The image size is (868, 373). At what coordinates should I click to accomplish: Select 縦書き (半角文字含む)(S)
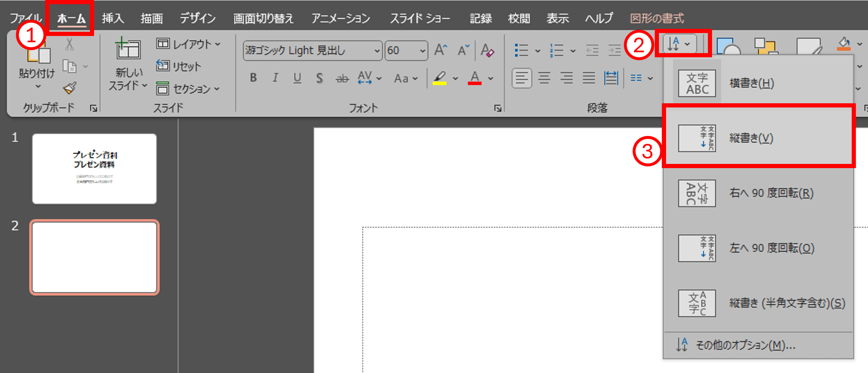758,303
